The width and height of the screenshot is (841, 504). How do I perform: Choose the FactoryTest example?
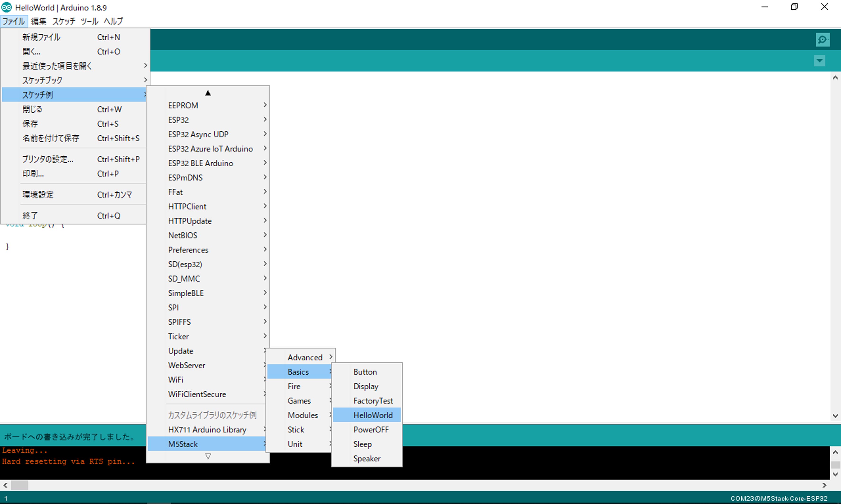click(372, 401)
